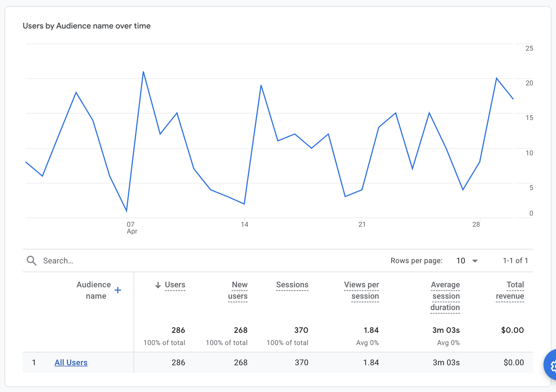Open the Rows per page dropdown arrow
This screenshot has width=556, height=392.
[475, 261]
